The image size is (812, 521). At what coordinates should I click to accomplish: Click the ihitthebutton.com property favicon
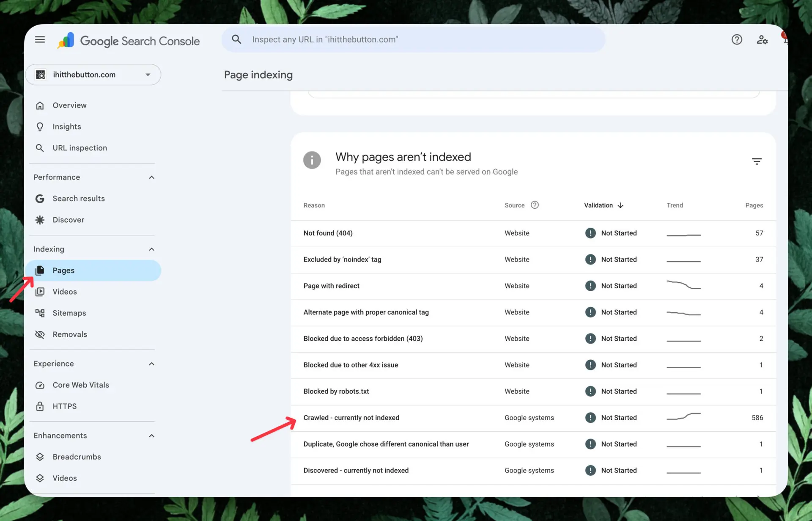coord(41,75)
